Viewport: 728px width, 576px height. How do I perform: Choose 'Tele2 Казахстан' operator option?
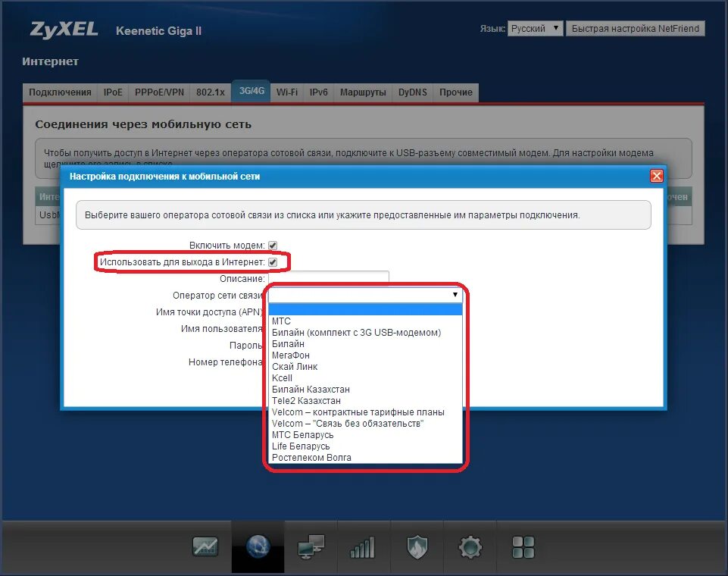pyautogui.click(x=365, y=401)
